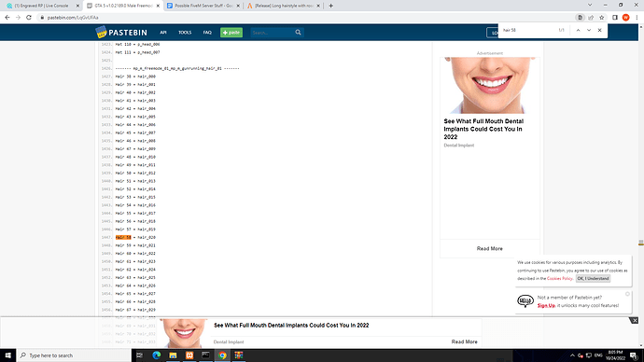Image resolution: width=644 pixels, height=362 pixels.
Task: Jump to the previous find result arrow
Action: [578, 30]
